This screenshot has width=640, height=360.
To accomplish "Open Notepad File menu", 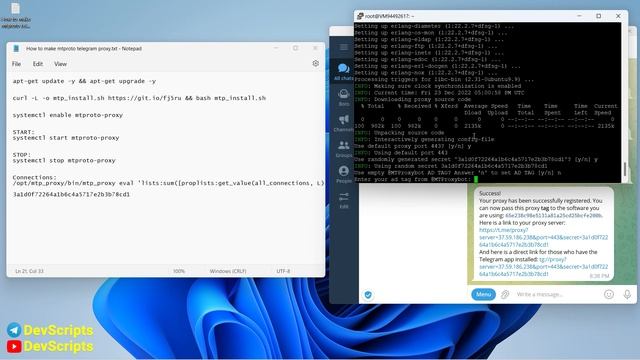I will 16,64.
